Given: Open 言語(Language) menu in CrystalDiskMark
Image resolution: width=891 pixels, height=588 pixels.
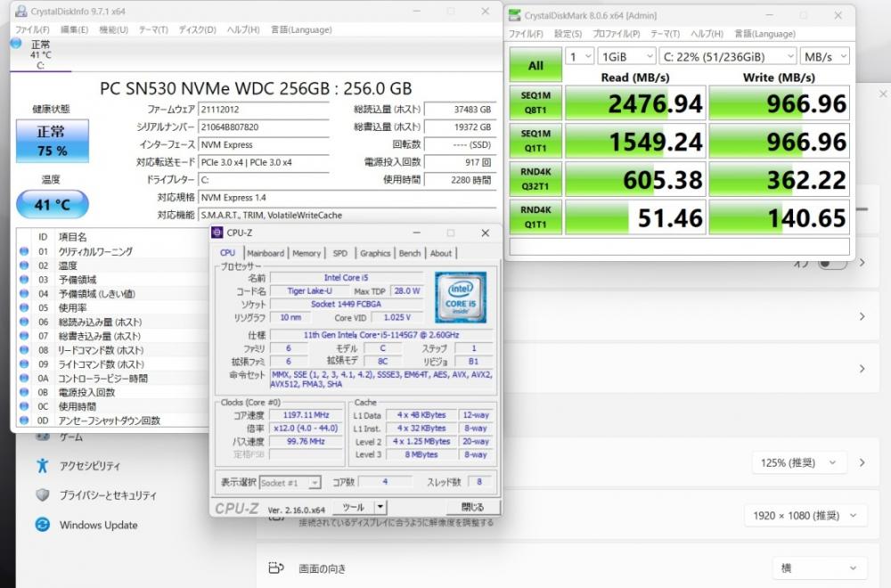Looking at the screenshot, I should (x=764, y=34).
